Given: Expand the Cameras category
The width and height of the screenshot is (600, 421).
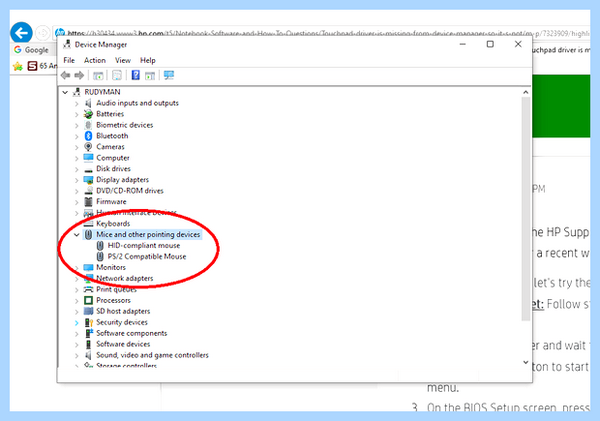Looking at the screenshot, I should 77,147.
